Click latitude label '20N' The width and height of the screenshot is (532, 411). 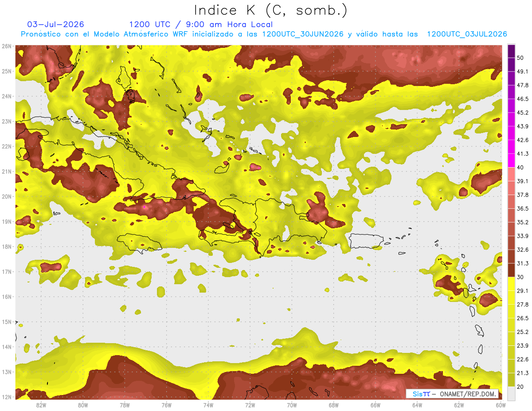click(7, 196)
